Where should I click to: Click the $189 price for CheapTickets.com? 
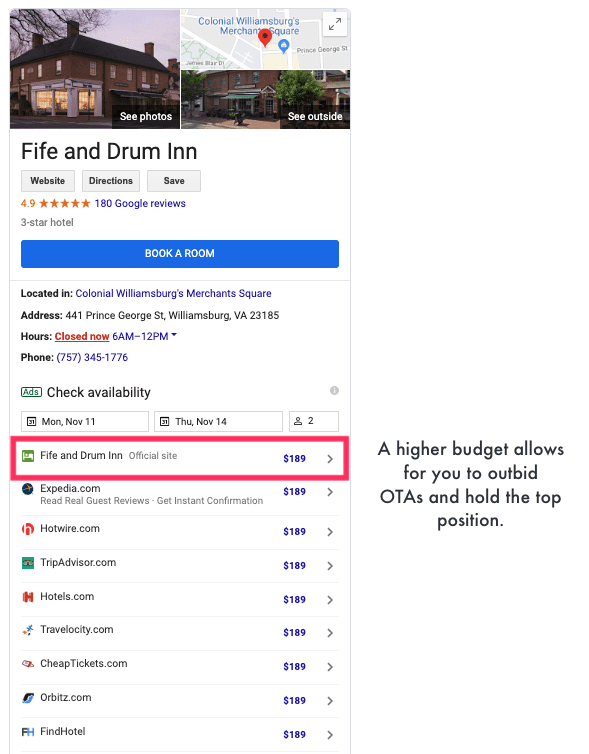[294, 667]
